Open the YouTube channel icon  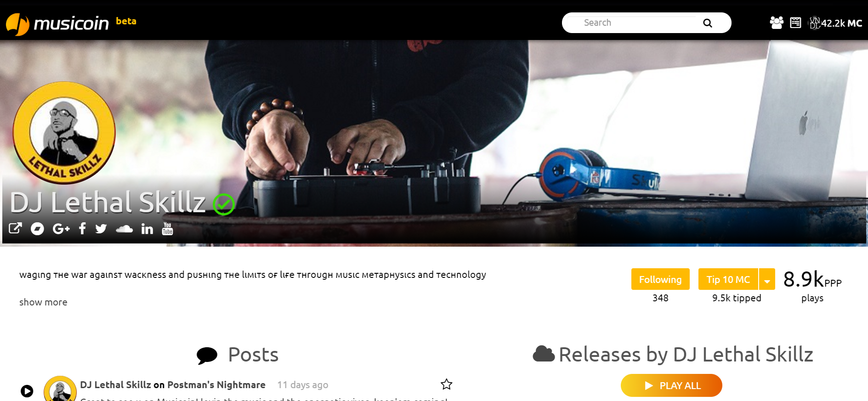pyautogui.click(x=167, y=228)
